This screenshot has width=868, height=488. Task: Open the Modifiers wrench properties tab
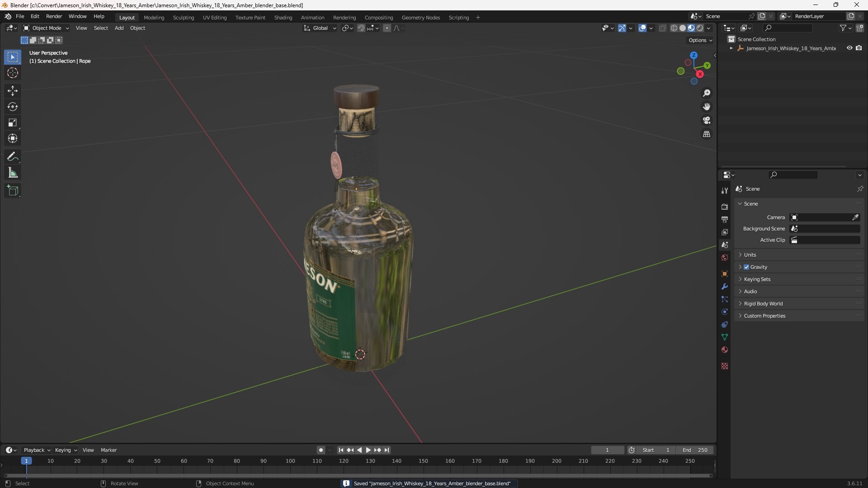pyautogui.click(x=725, y=286)
